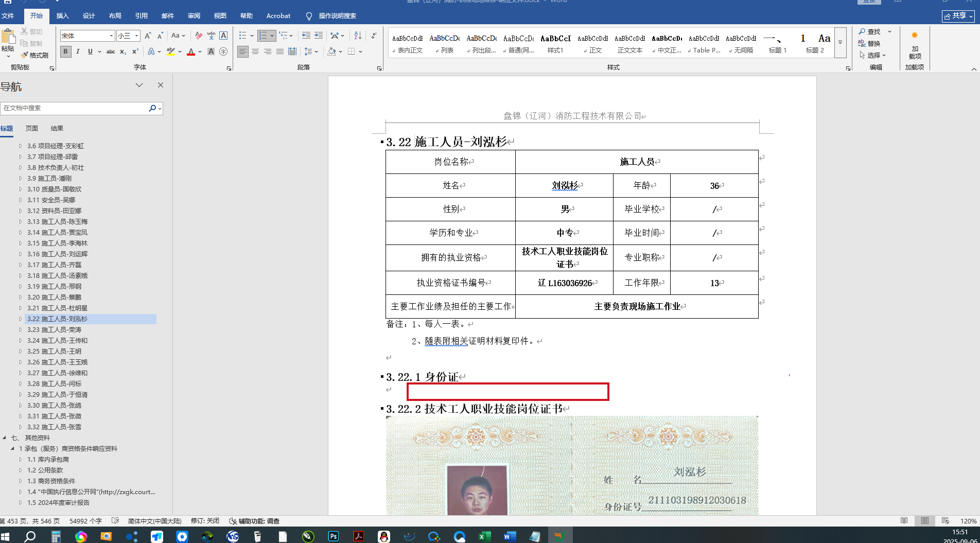Justify the paragraph text
The width and height of the screenshot is (980, 543).
coord(280,51)
